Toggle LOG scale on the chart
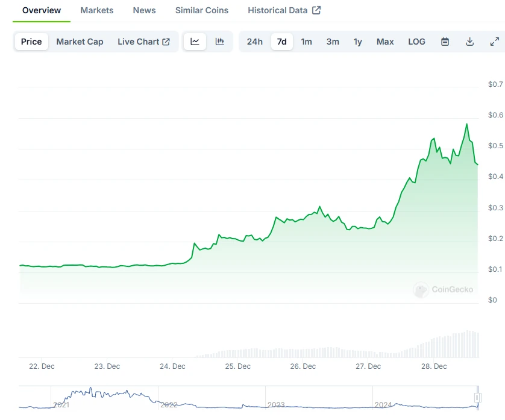Screen dimensions: 505x420 (416, 42)
